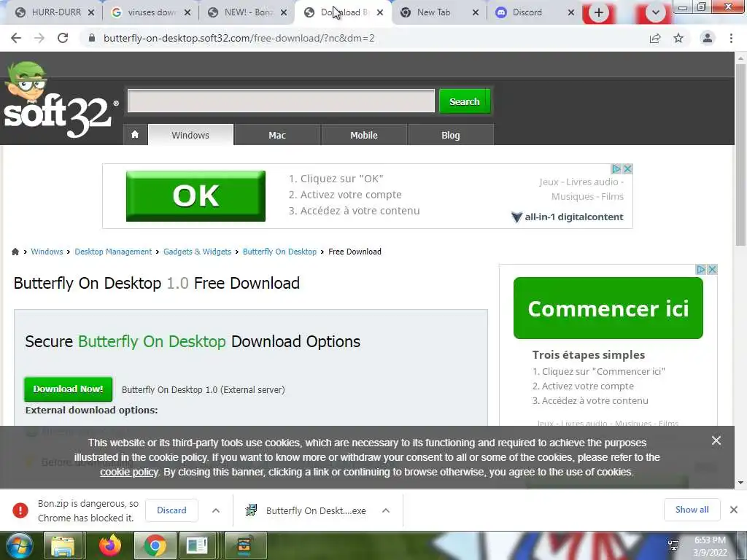Open the cookie policy link

(128, 472)
